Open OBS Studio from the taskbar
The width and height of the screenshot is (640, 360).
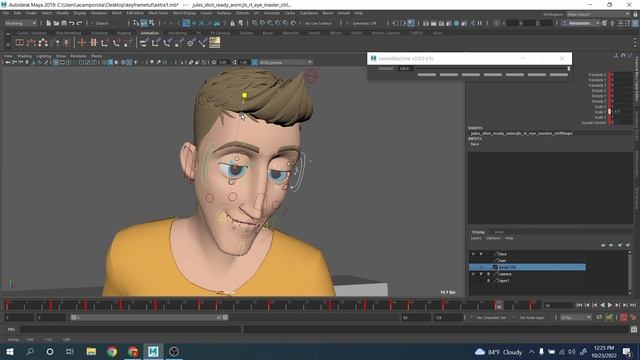point(174,351)
